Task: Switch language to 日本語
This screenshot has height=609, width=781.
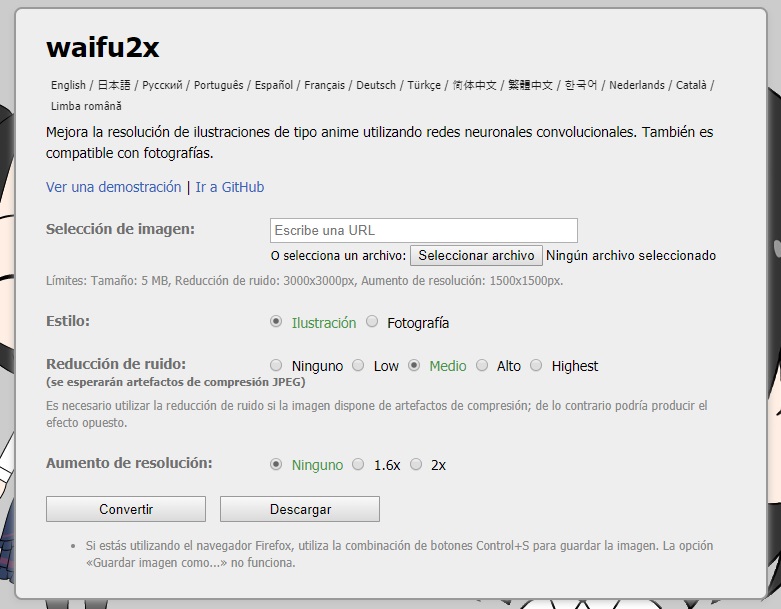Action: tap(114, 85)
